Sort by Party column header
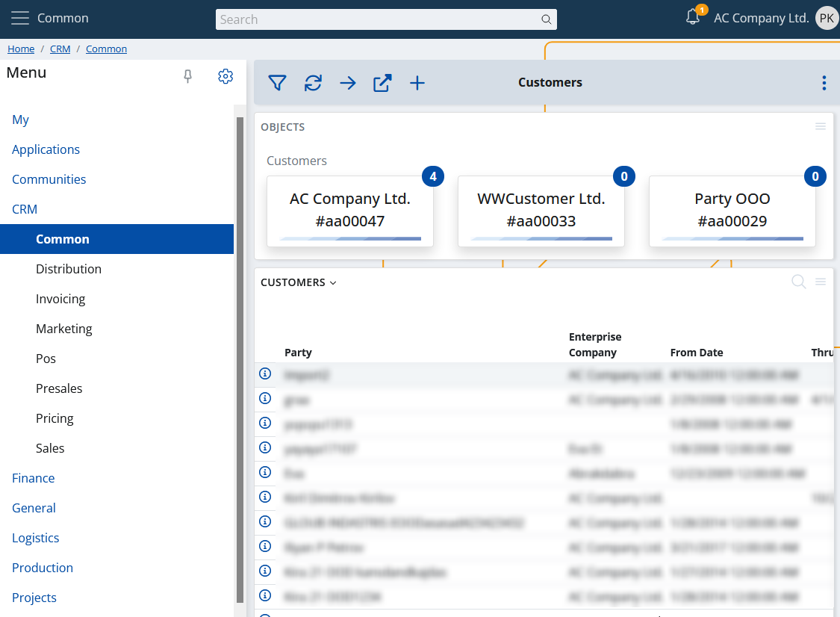This screenshot has width=840, height=617. click(x=298, y=353)
